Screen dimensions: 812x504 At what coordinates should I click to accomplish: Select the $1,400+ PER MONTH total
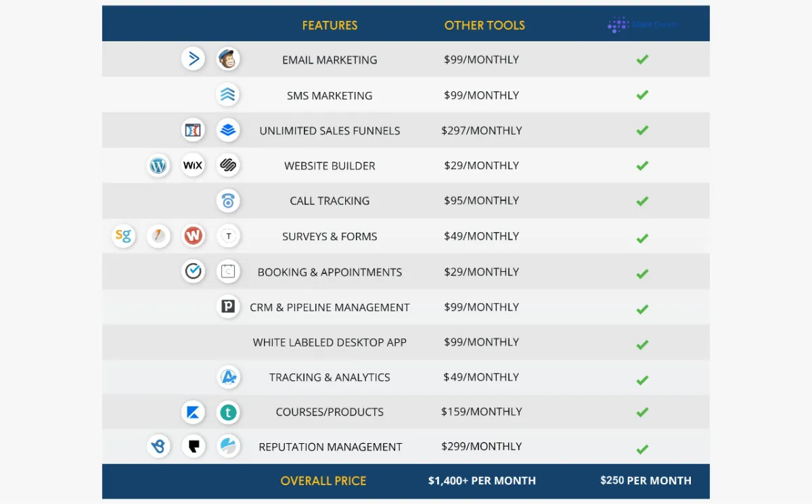click(482, 481)
